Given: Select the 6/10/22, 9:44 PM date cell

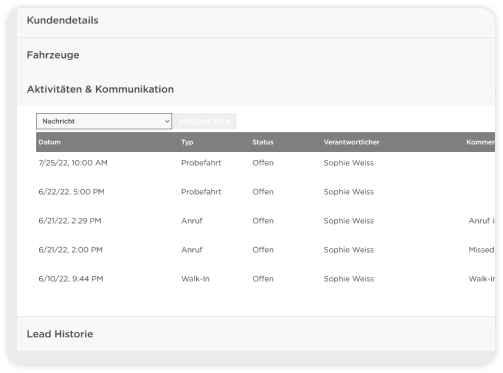Looking at the screenshot, I should (71, 279).
